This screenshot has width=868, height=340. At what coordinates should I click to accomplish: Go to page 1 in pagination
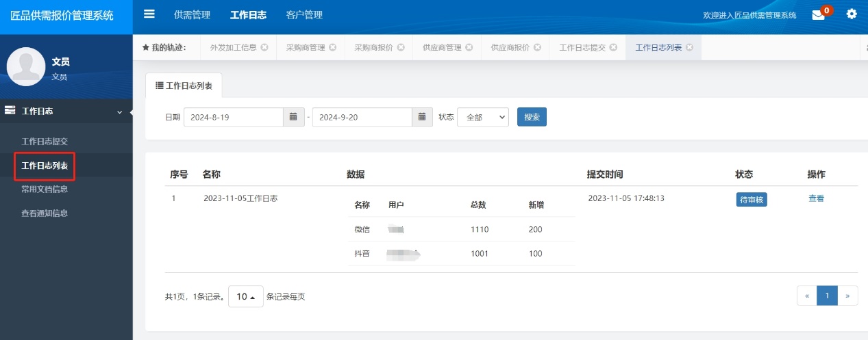coord(827,296)
